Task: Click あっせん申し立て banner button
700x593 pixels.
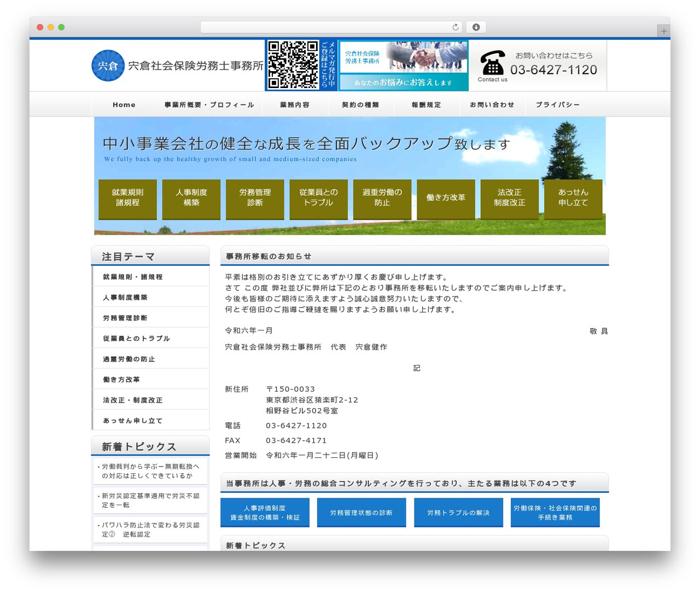Action: 573,200
